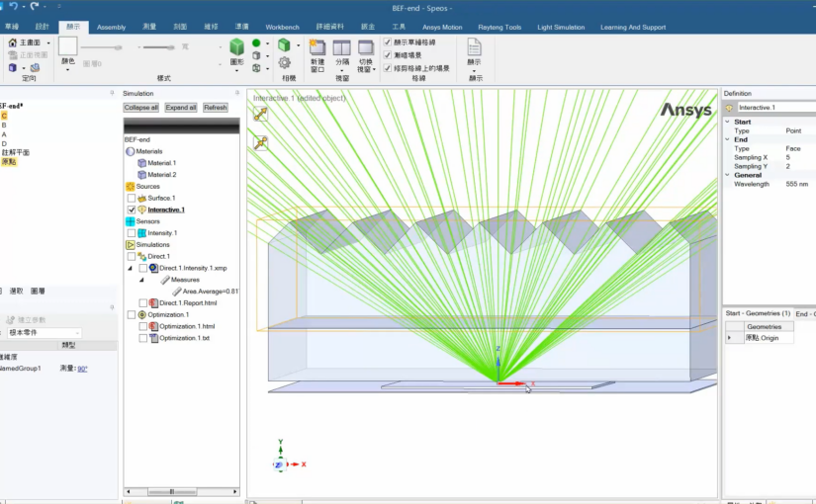Open the Home view dropdown arrow

pos(48,42)
